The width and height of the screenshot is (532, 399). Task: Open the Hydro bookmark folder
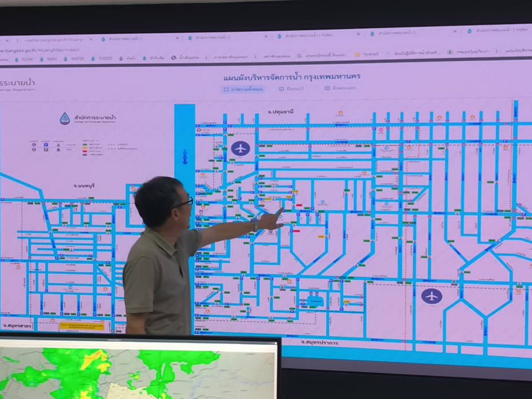pyautogui.click(x=370, y=54)
